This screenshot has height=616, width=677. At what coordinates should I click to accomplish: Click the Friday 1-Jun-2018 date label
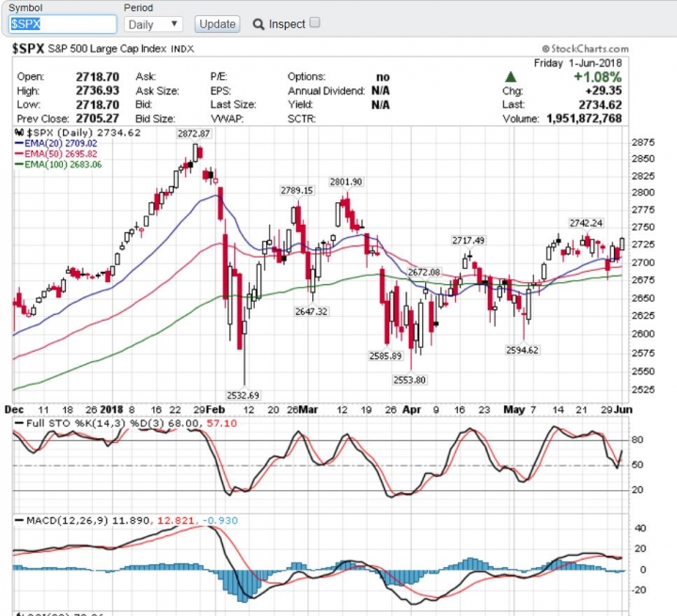point(577,63)
